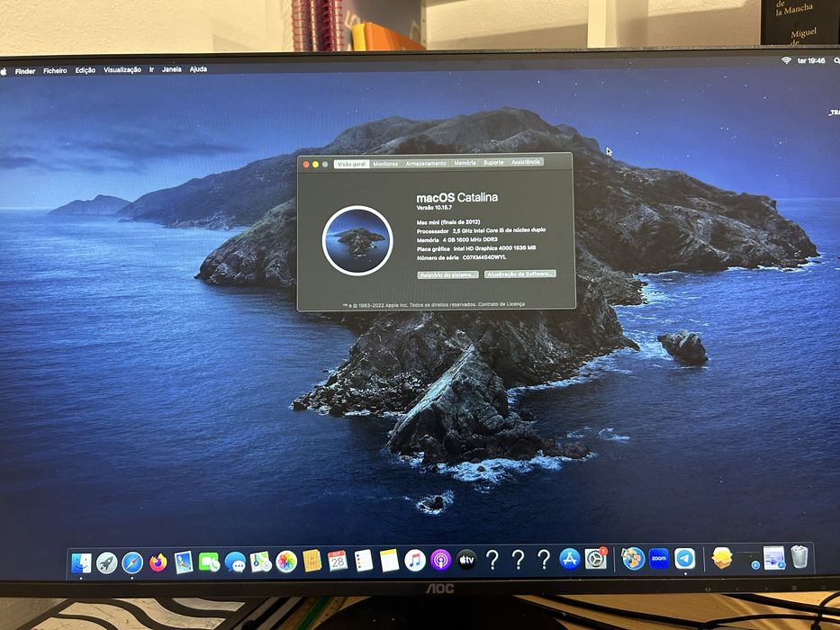Viewport: 840px width, 630px height.
Task: Open Finder from the Dock
Action: (81, 562)
